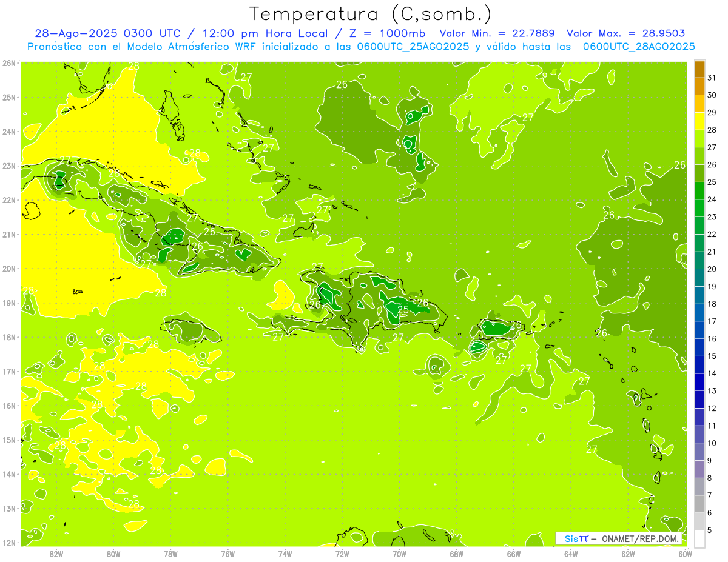The width and height of the screenshot is (728, 562).
Task: Click legend scale label '22'
Action: [x=712, y=235]
